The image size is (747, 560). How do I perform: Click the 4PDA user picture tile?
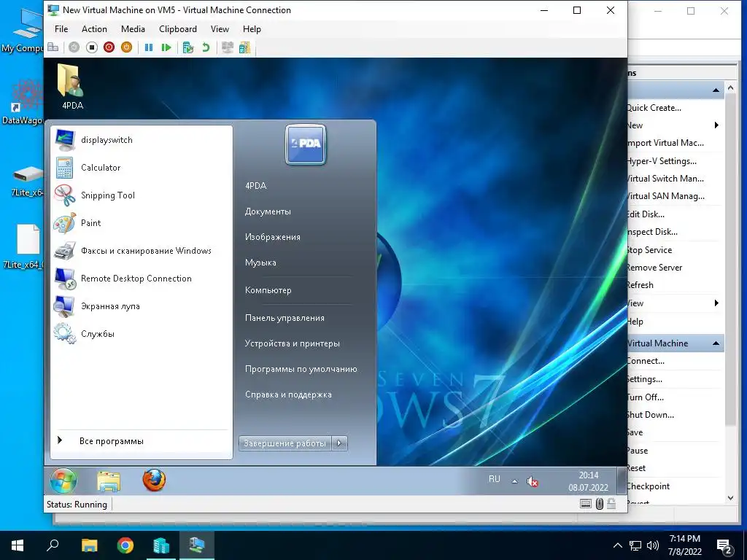(306, 144)
